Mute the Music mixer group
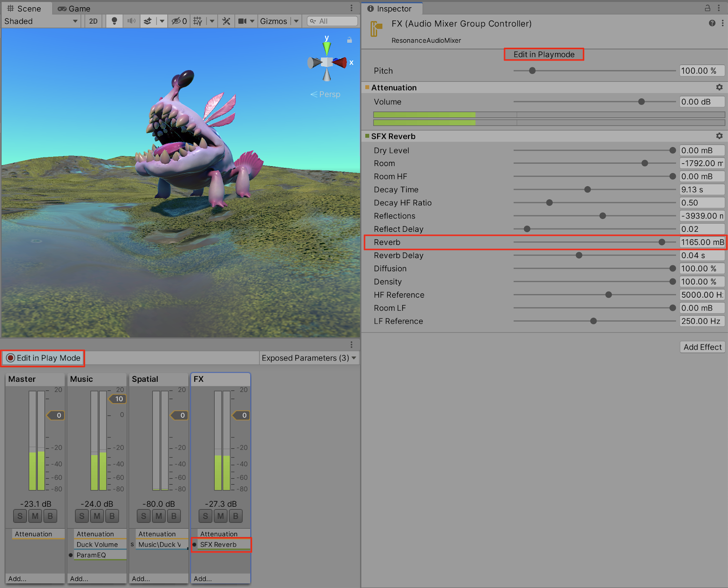728x588 pixels. (97, 516)
